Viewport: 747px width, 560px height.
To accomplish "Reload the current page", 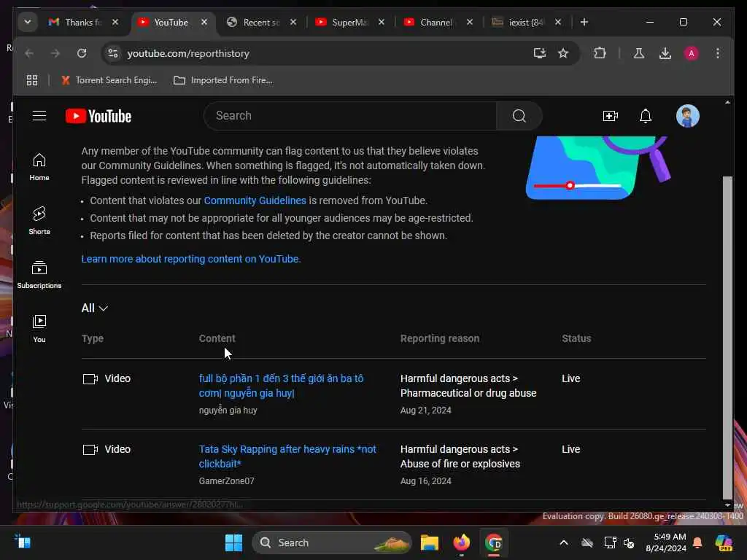I will click(x=82, y=52).
